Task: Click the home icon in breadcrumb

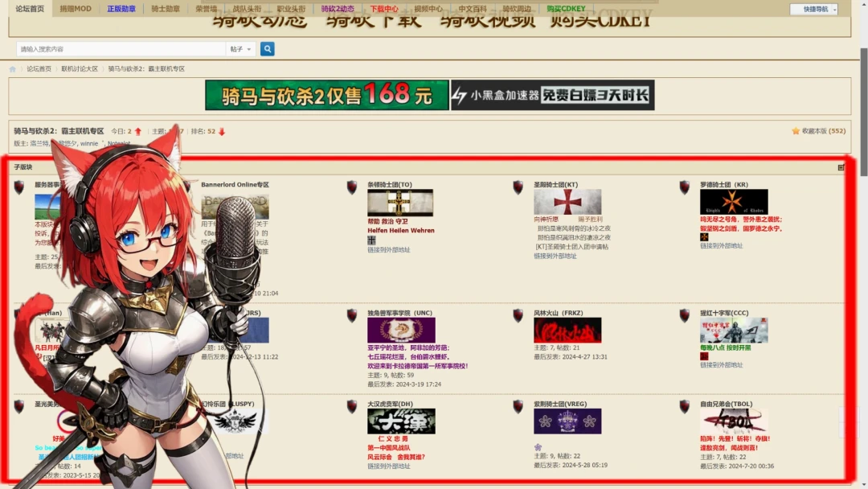Action: (12, 68)
